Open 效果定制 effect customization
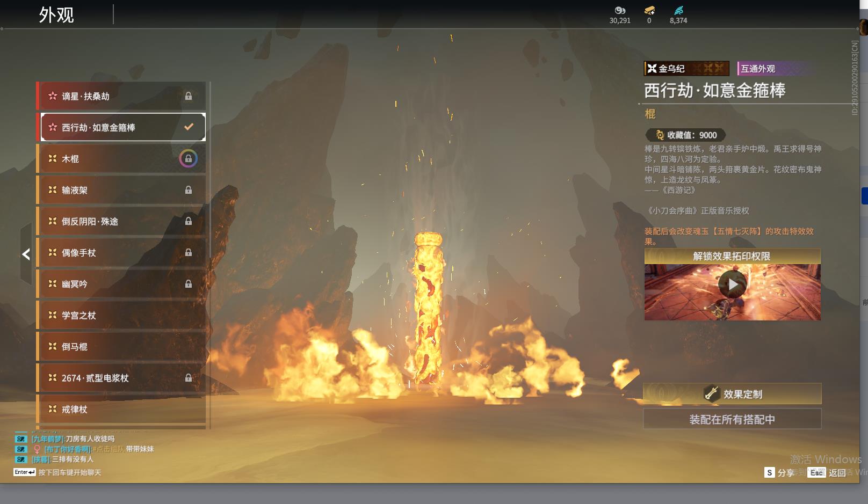 point(732,394)
